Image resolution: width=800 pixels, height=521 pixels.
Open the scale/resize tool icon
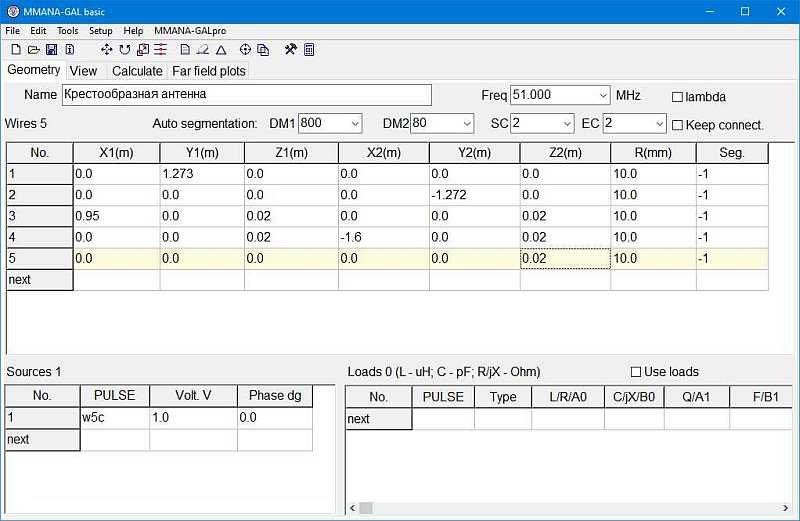[x=143, y=49]
